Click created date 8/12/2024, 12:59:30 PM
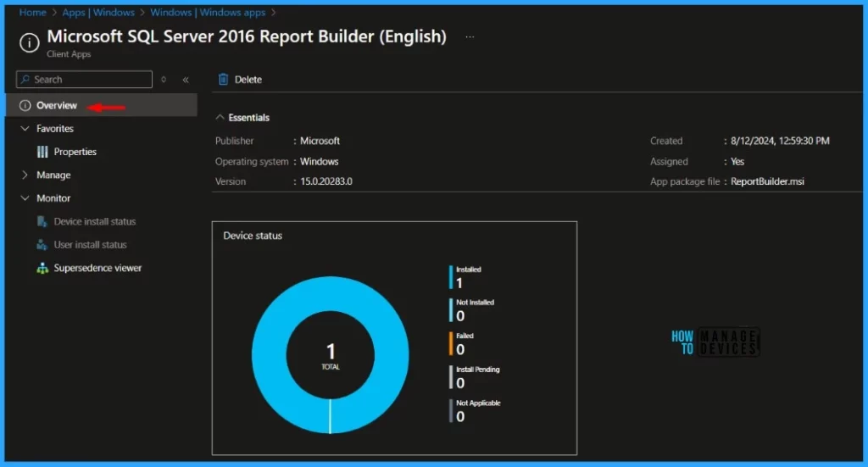Image resolution: width=868 pixels, height=467 pixels. coord(780,141)
